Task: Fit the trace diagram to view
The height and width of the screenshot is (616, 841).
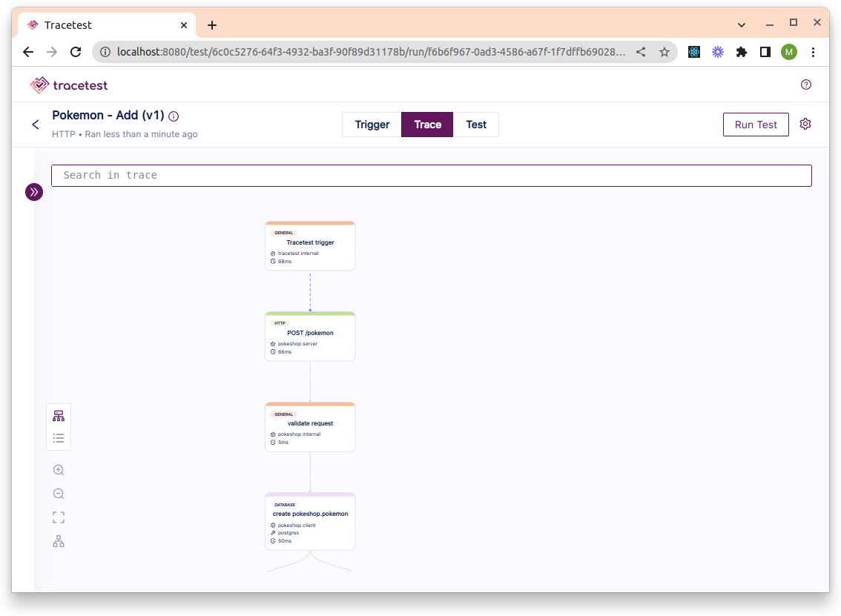Action: [59, 517]
